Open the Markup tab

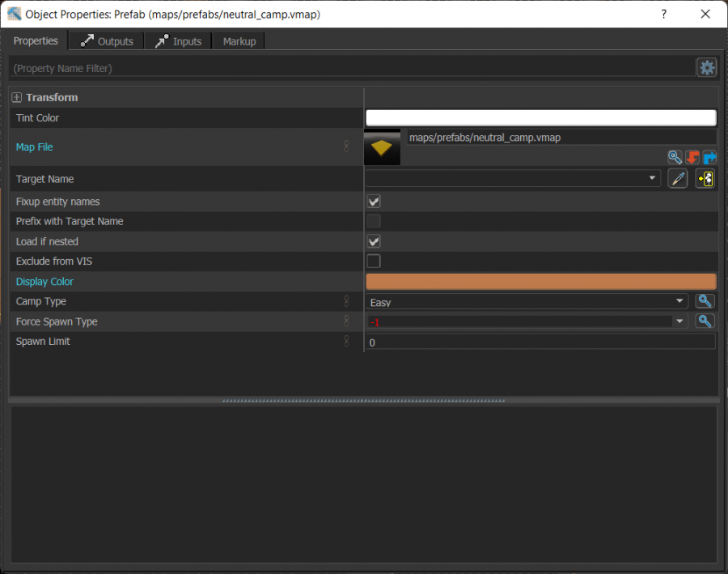238,40
